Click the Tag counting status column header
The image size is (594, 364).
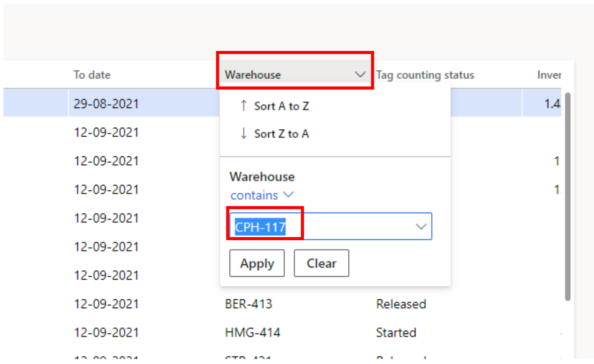425,75
